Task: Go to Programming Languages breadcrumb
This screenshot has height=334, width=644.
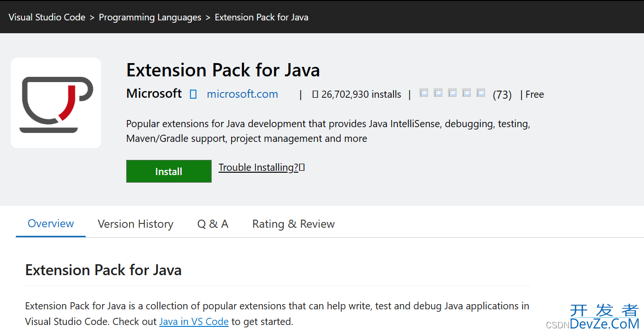Action: (150, 17)
